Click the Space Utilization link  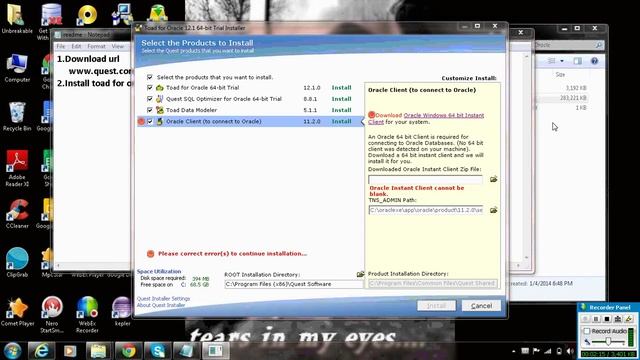pyautogui.click(x=159, y=271)
